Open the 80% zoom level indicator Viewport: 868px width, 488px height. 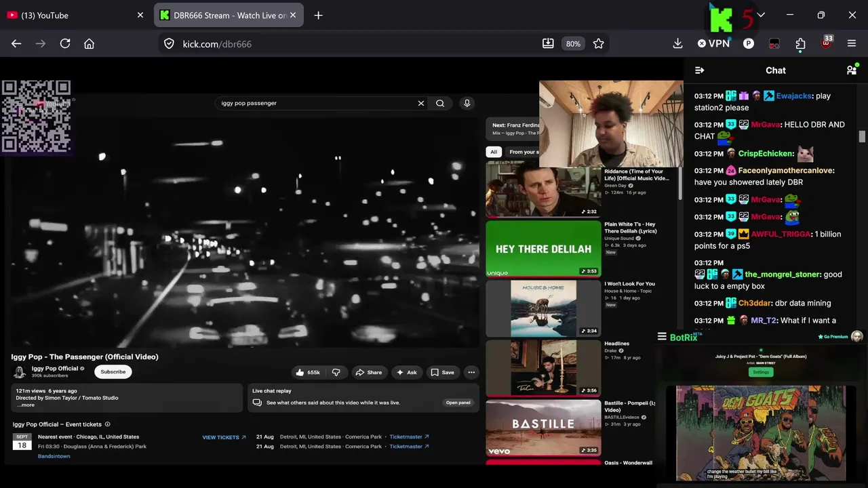tap(573, 43)
